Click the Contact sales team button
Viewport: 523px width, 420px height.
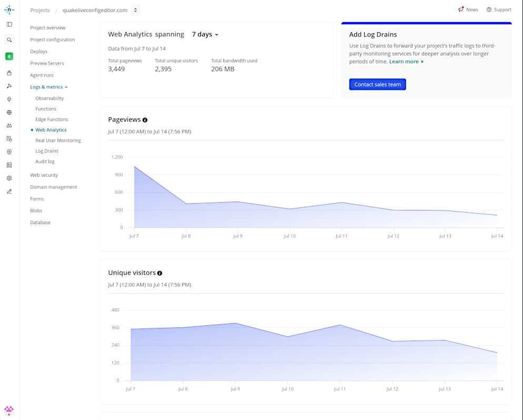(x=378, y=84)
